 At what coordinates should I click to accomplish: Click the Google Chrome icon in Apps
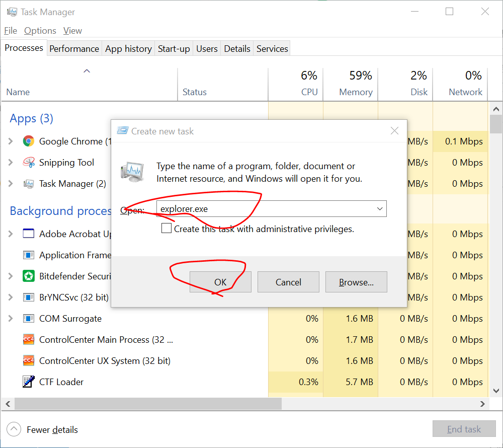(29, 141)
